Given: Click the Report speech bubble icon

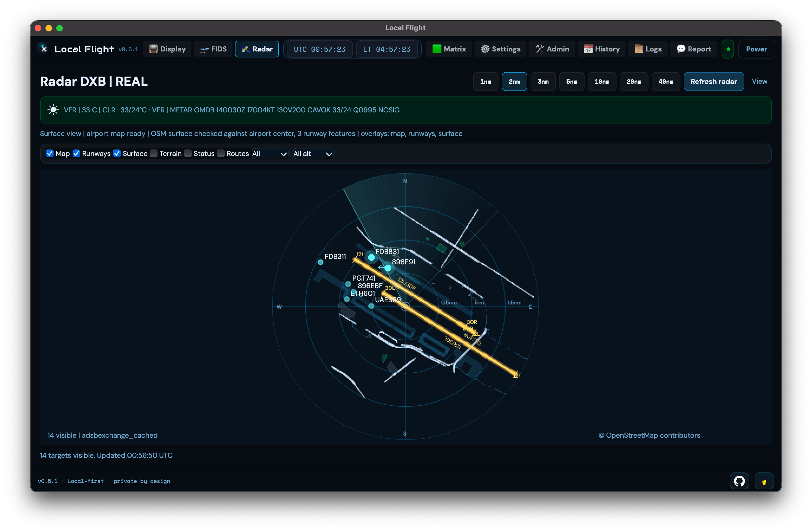Looking at the screenshot, I should (x=681, y=49).
